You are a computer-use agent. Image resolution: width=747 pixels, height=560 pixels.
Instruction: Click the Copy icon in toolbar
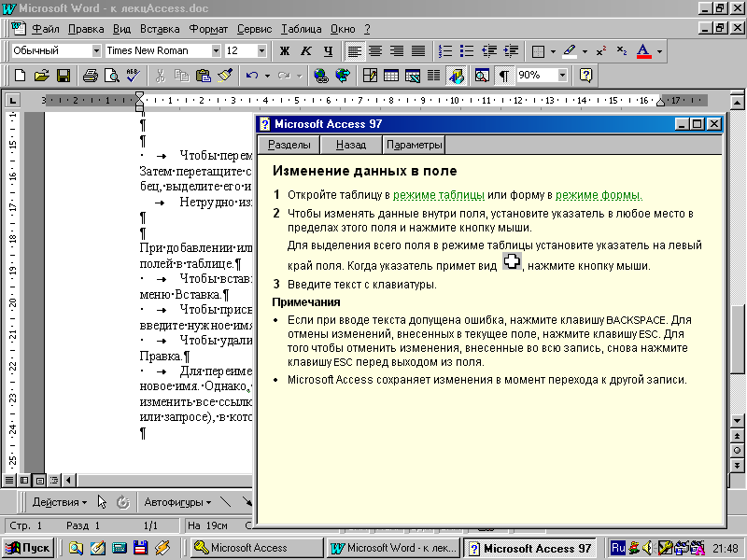coord(181,76)
